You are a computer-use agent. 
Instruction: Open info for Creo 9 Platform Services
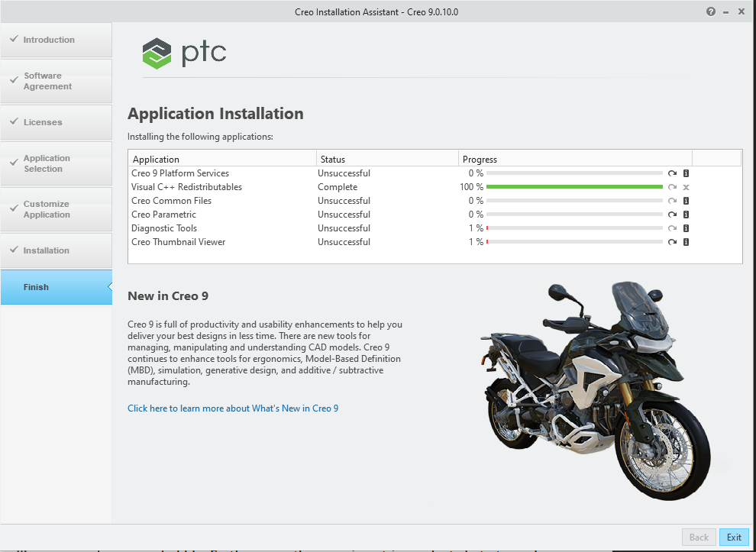point(686,173)
